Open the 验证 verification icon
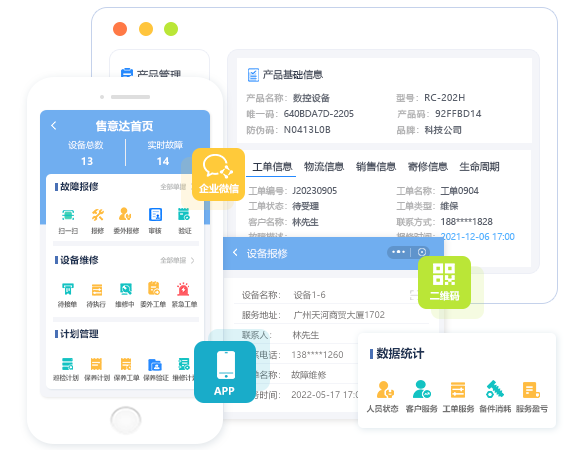Viewport: 585px width, 450px height. pos(184,214)
